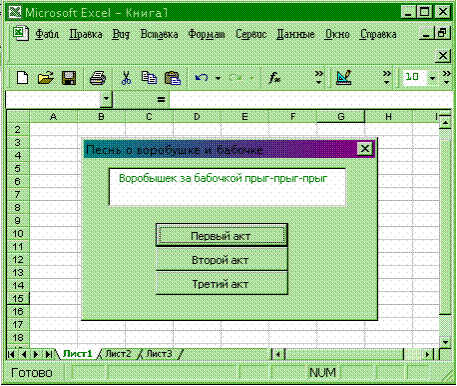This screenshot has height=386, width=457.
Task: Close the Песнь о воробушке dialog
Action: tap(365, 148)
